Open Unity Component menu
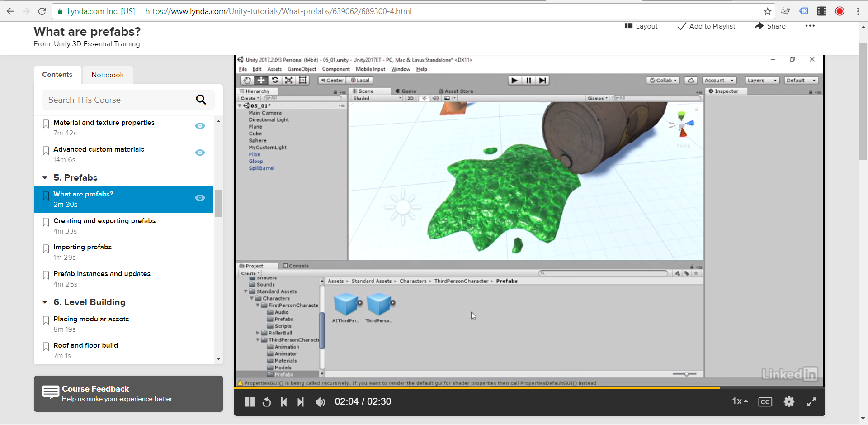Viewport: 868px width, 425px height. pyautogui.click(x=336, y=69)
